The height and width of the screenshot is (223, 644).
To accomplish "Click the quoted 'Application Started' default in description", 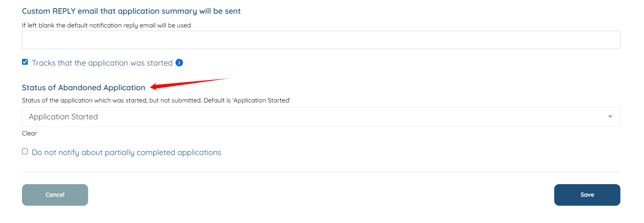I will pos(261,101).
